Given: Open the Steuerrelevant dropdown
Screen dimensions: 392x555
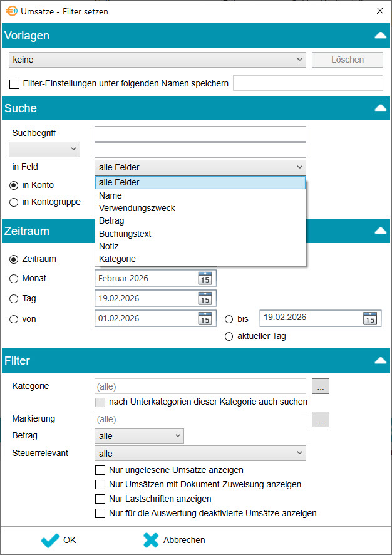Looking at the screenshot, I should (200, 454).
